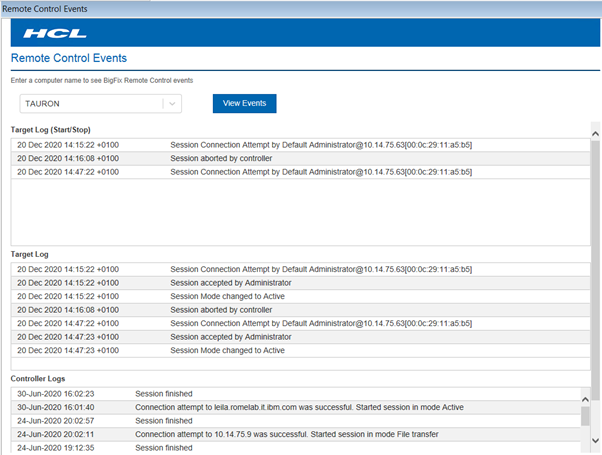This screenshot has height=455, width=602.
Task: Click the Target Log section label
Action: coord(30,254)
